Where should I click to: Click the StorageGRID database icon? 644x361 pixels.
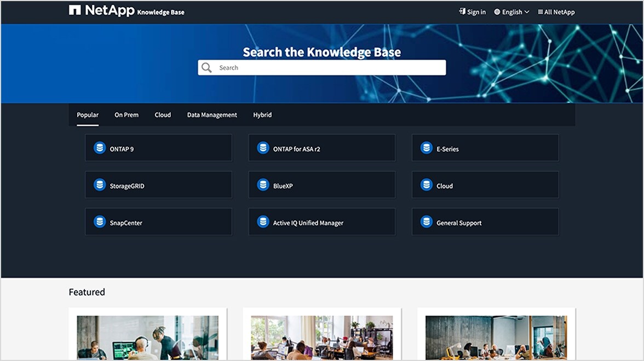99,185
